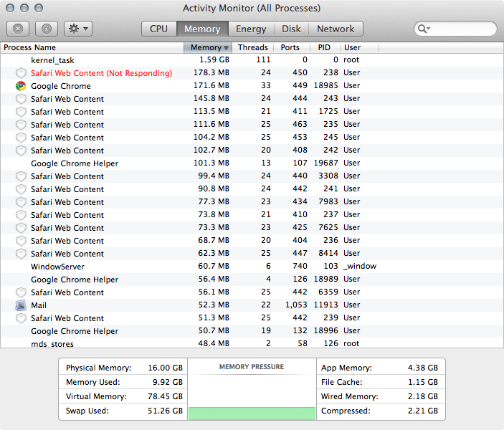Select the Memory tab
Screen dimensions: 504x430
coord(202,29)
